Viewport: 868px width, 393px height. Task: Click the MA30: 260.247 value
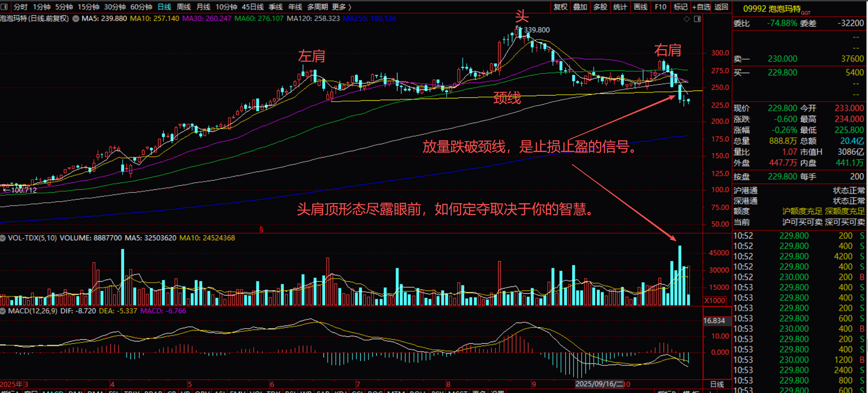[x=207, y=19]
